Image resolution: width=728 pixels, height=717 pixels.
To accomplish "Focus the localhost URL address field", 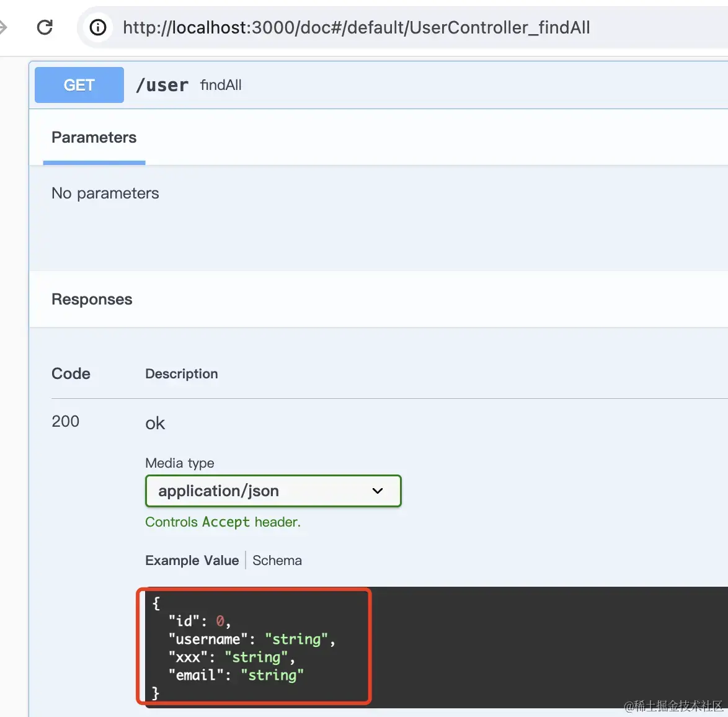I will [x=356, y=27].
